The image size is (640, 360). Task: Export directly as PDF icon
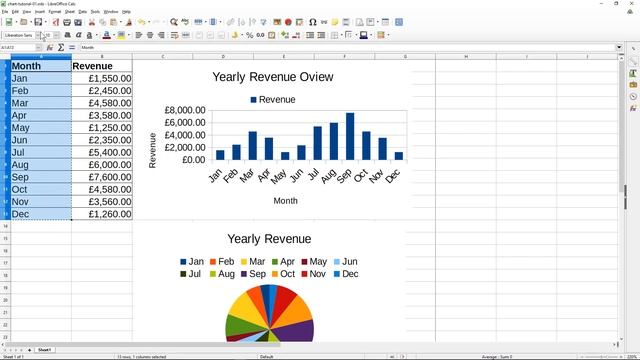56,22
